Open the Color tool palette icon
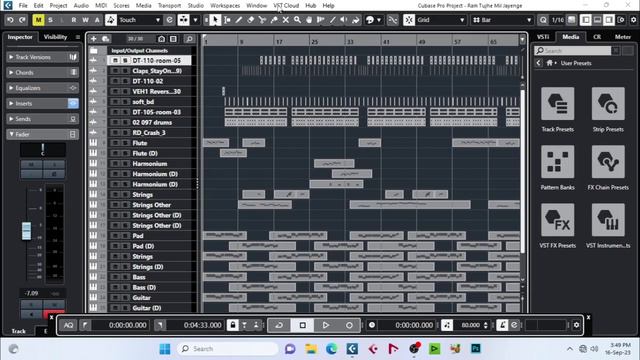The height and width of the screenshot is (360, 640). (370, 20)
